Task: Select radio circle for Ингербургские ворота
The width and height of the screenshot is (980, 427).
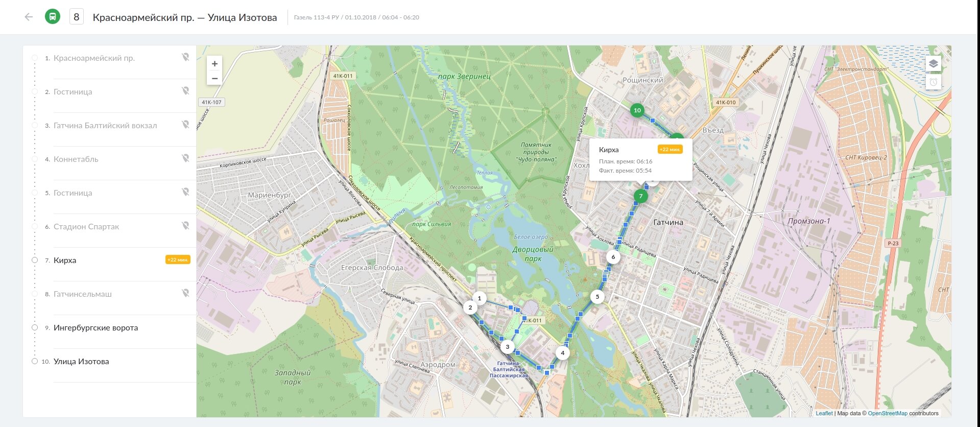Action: (x=35, y=327)
